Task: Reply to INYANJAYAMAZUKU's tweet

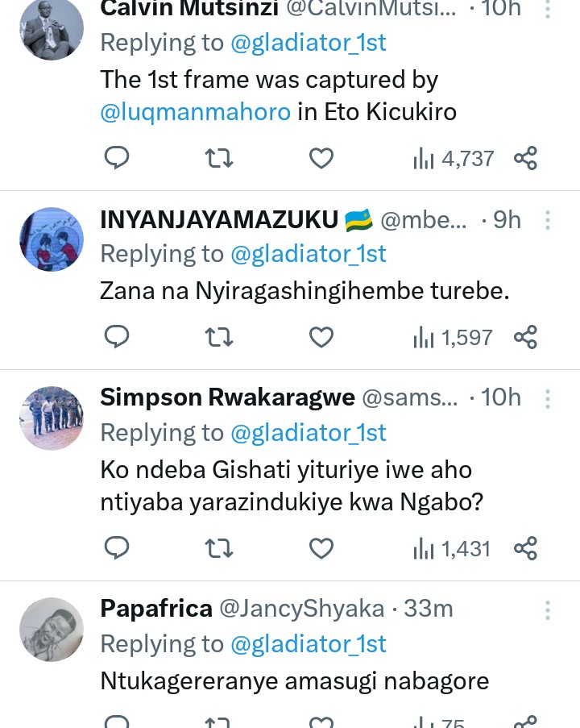Action: click(118, 337)
